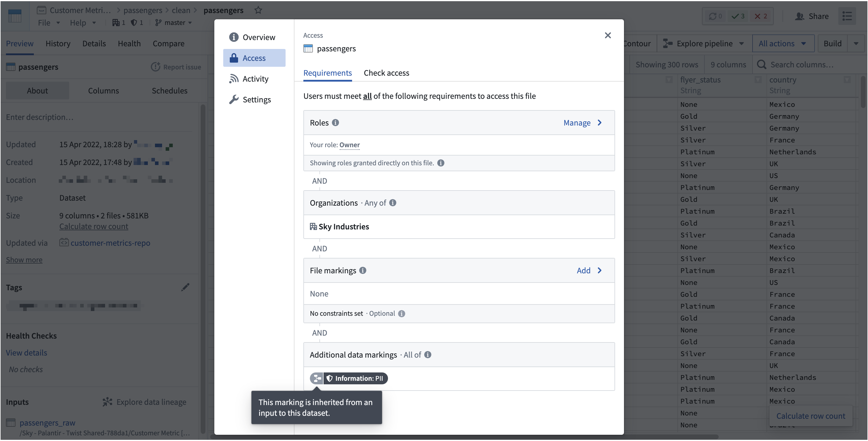
Task: Click the inherited lineage icon on PII marking
Action: (316, 378)
